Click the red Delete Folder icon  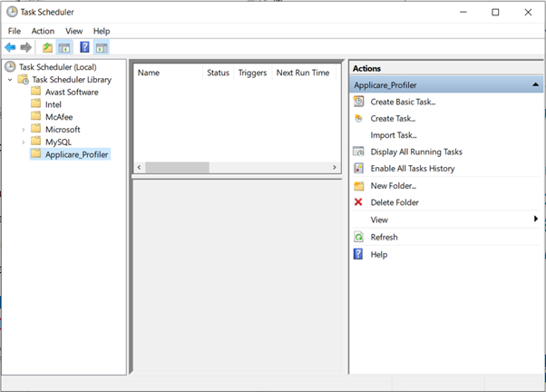358,202
